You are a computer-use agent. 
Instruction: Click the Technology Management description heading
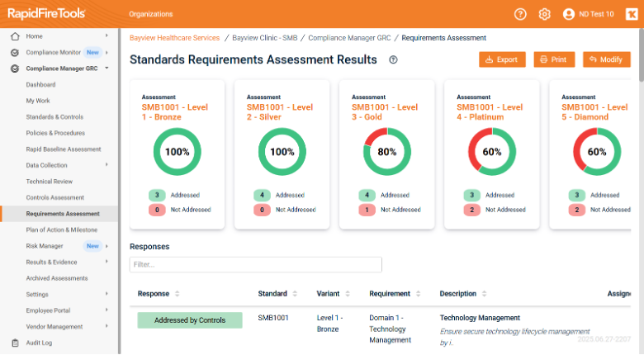480,318
